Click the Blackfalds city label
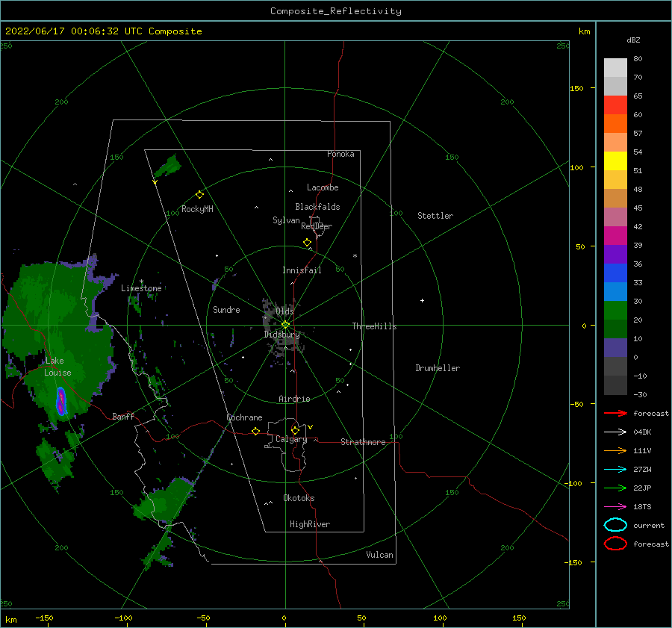Viewport: 672px width, 628px height. 317,207
